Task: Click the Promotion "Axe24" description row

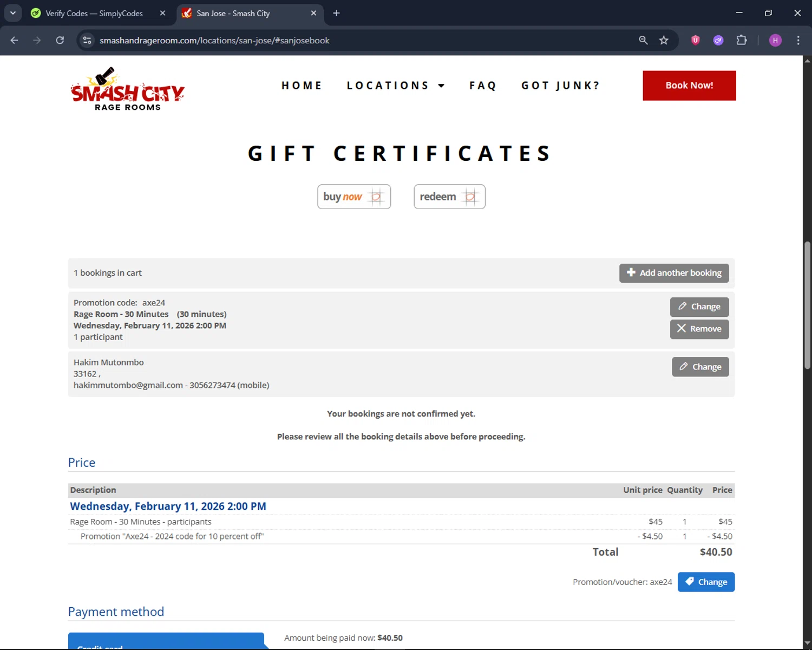Action: coord(172,536)
